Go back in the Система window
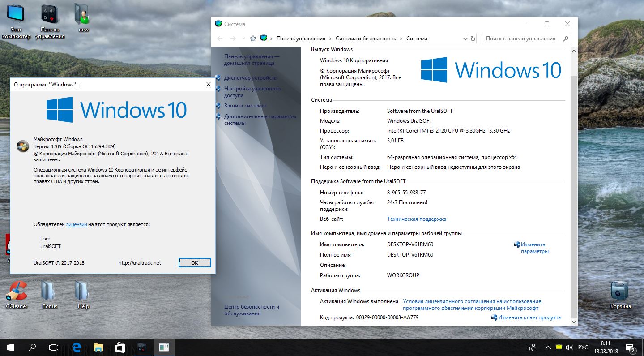This screenshot has height=356, width=644. [220, 39]
